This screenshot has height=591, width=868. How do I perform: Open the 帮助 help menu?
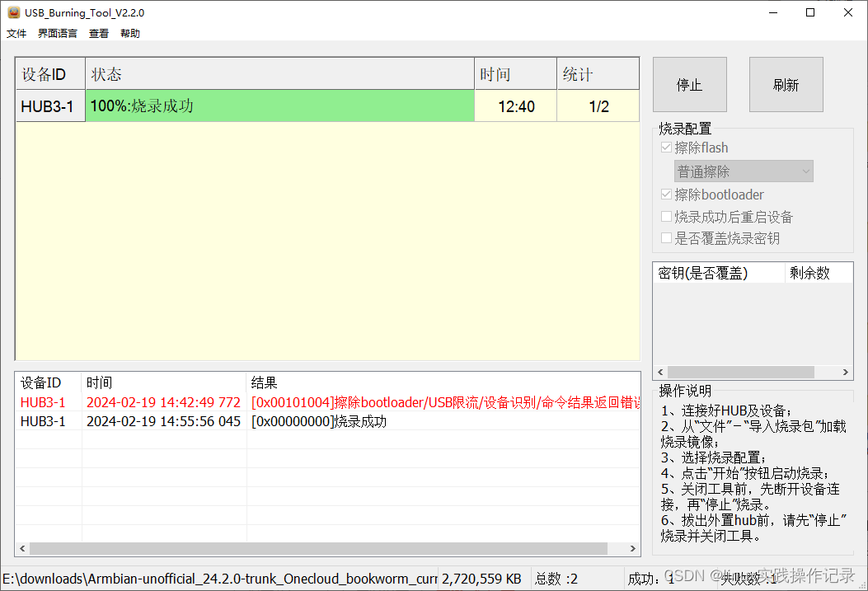pos(129,33)
